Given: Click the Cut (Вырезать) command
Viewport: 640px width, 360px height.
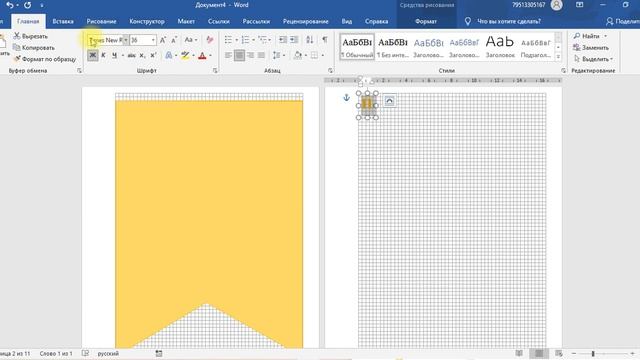Looking at the screenshot, I should tap(31, 36).
